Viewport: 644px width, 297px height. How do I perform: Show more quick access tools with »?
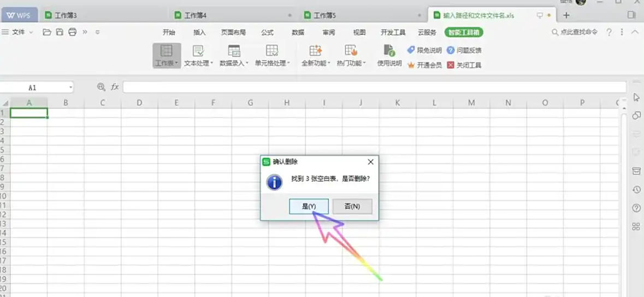[85, 32]
